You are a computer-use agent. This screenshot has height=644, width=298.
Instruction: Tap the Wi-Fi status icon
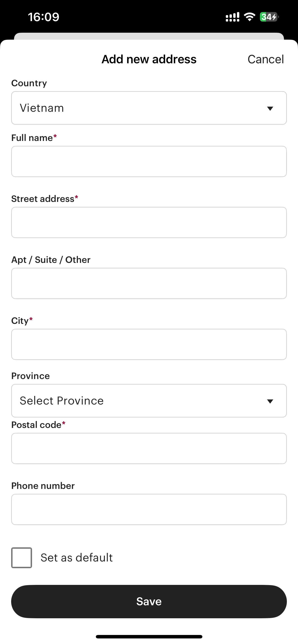point(249,17)
